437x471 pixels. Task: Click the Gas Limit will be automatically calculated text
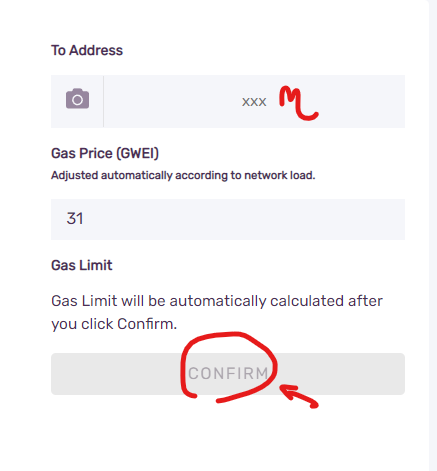click(x=217, y=312)
